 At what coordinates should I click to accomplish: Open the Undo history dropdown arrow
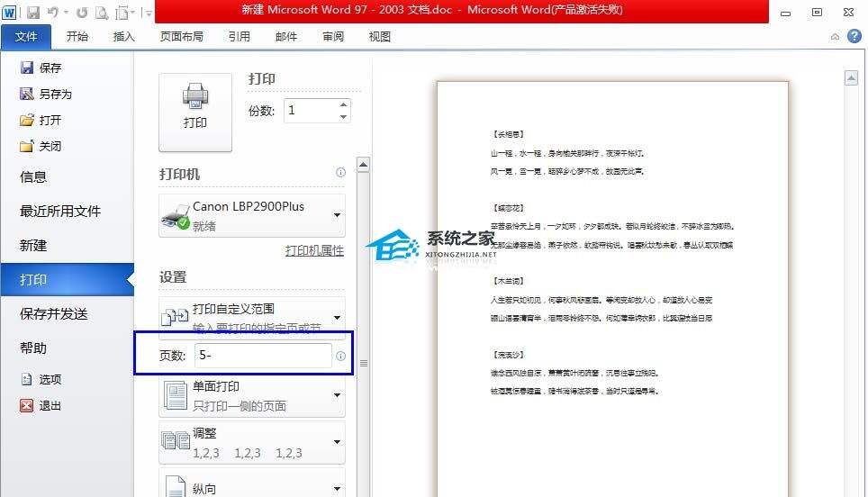(x=66, y=13)
